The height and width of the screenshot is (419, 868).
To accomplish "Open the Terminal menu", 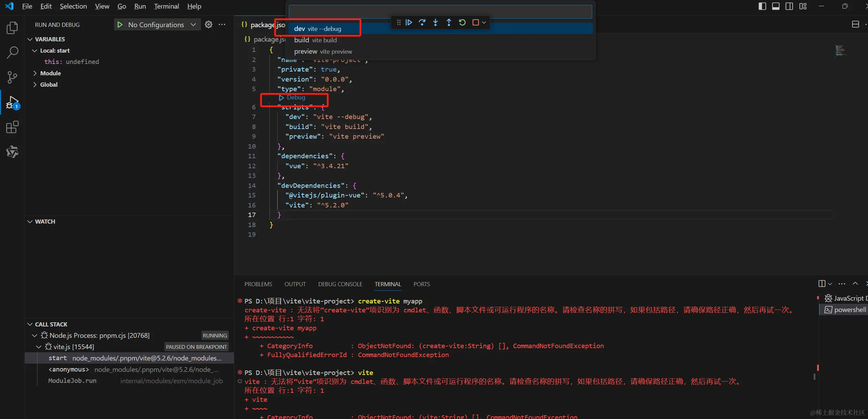I will (166, 6).
